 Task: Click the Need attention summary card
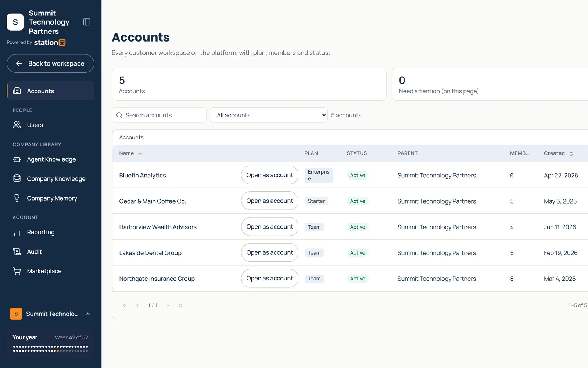click(x=490, y=84)
